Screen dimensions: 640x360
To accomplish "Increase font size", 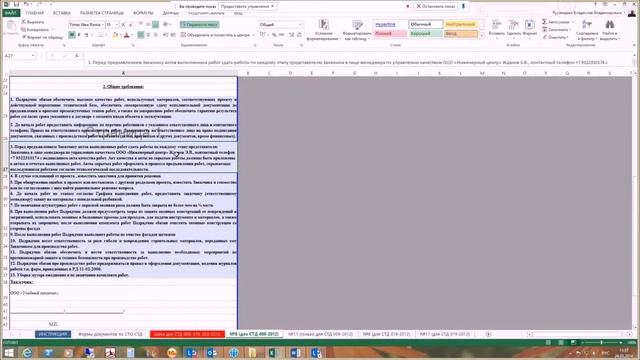I will [x=124, y=25].
